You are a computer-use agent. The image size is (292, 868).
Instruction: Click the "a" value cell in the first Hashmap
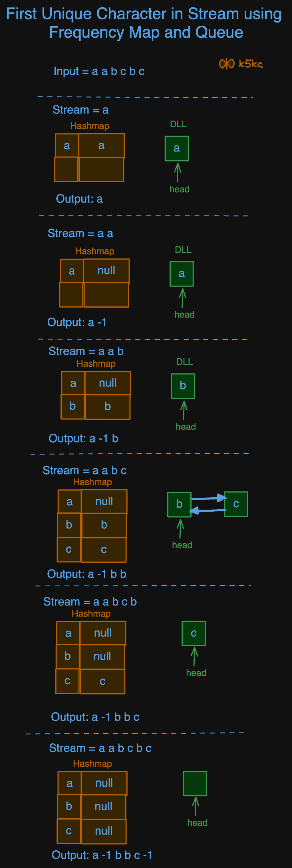[x=101, y=146]
